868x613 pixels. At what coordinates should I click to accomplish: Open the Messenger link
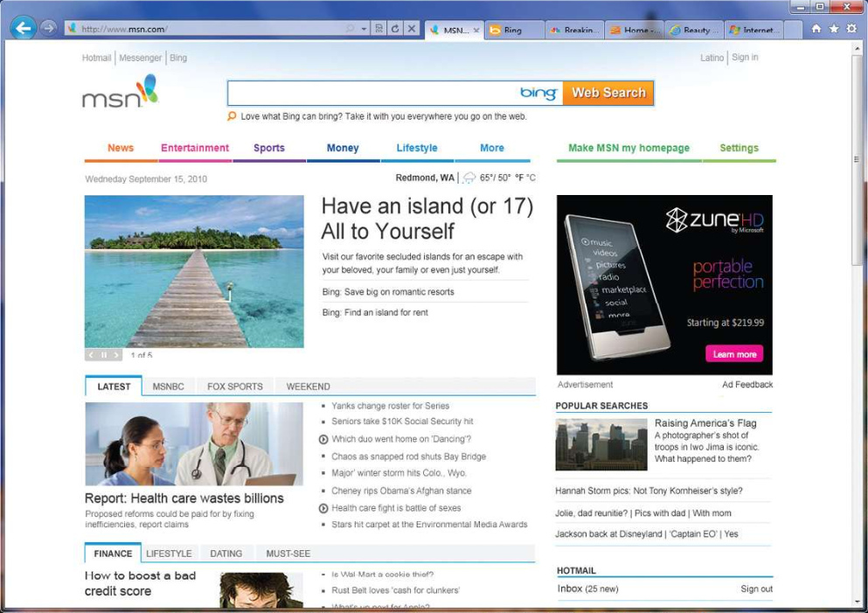tap(140, 58)
